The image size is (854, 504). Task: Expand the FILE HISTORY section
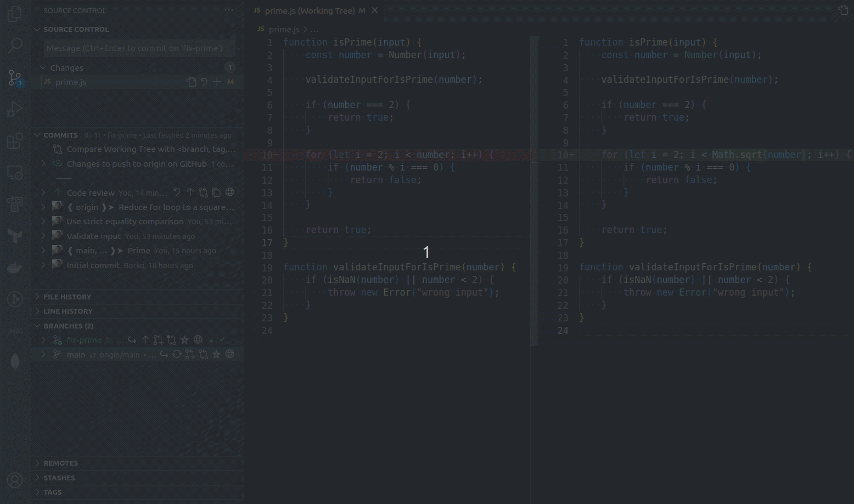click(37, 297)
